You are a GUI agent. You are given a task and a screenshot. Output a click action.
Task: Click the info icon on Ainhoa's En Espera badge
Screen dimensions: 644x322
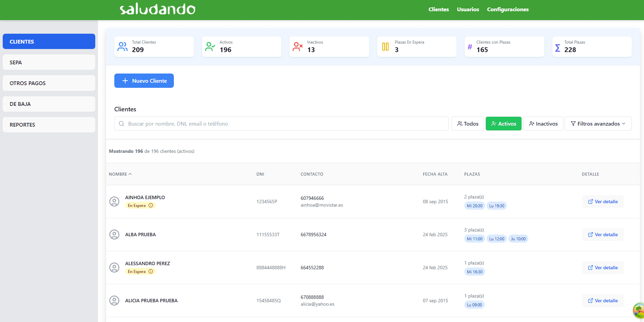pos(151,205)
